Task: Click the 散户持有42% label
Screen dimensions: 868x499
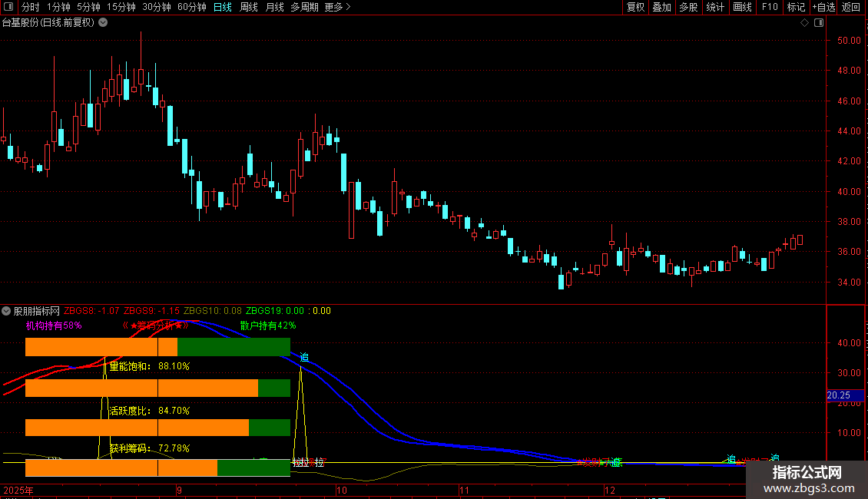Action: coord(268,326)
